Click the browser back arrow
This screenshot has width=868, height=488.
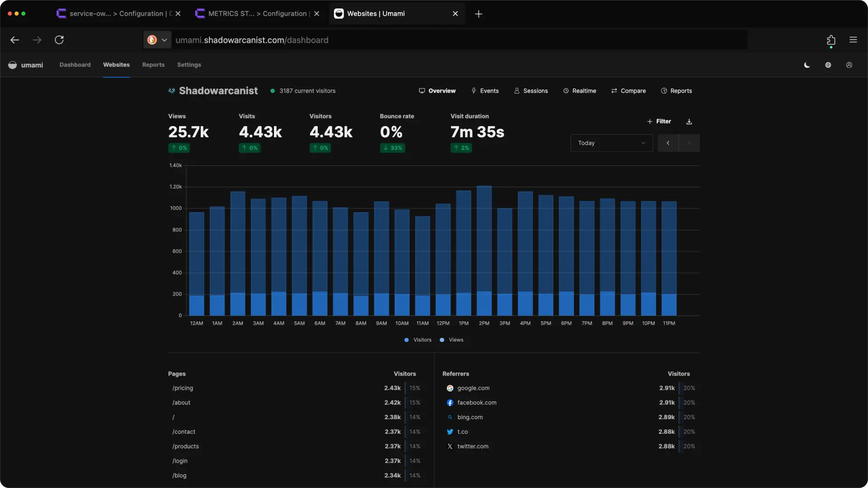tap(15, 40)
